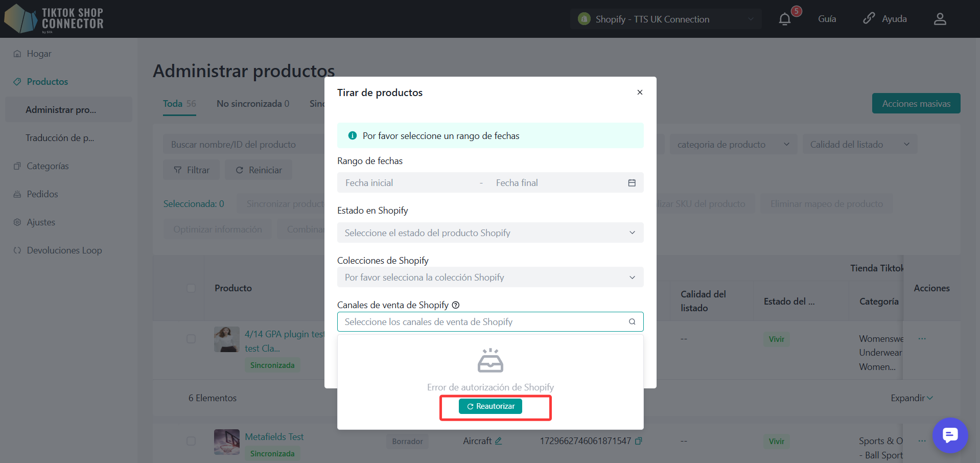Image resolution: width=980 pixels, height=463 pixels.
Task: Open the Estado en Shopify dropdown
Action: [x=489, y=233]
